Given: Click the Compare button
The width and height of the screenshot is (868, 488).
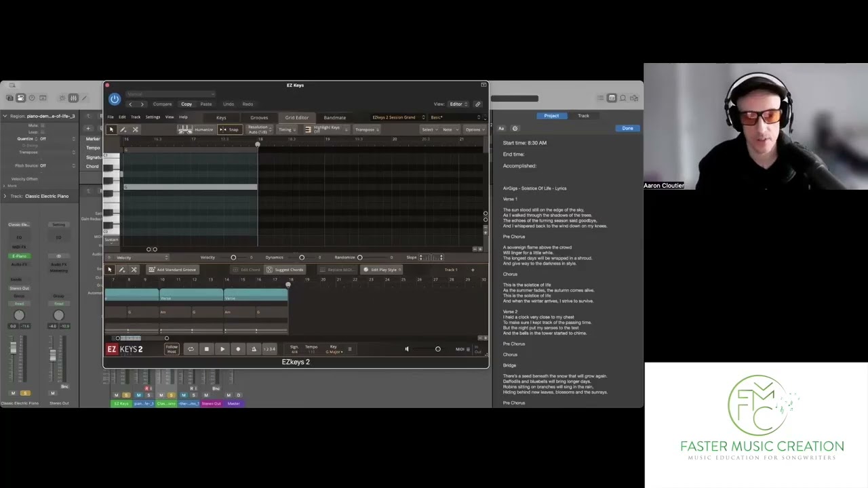Looking at the screenshot, I should point(162,104).
